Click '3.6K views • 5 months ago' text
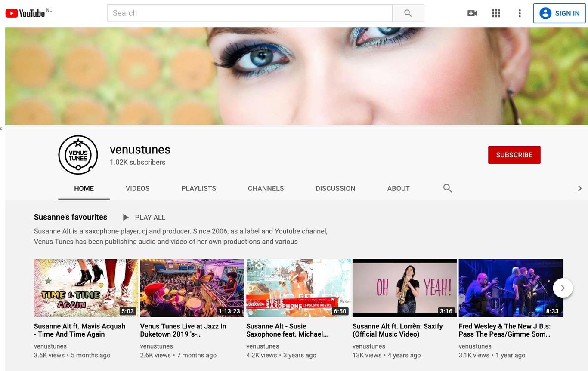588x371 pixels. tap(72, 355)
